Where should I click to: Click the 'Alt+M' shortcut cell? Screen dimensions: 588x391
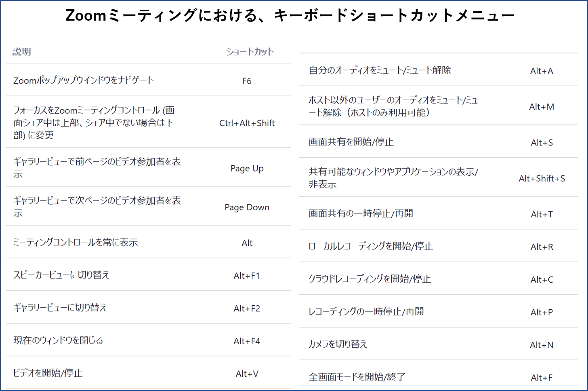pos(542,107)
